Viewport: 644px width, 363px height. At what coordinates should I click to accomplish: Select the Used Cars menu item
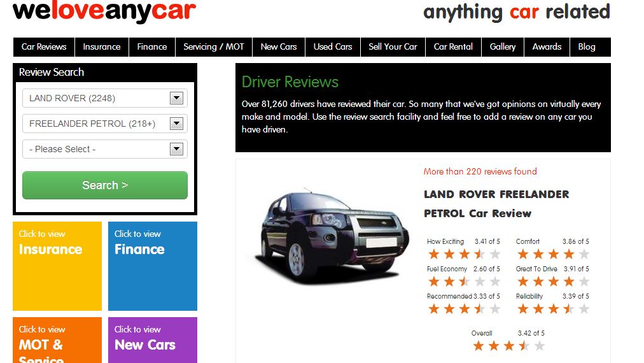333,47
